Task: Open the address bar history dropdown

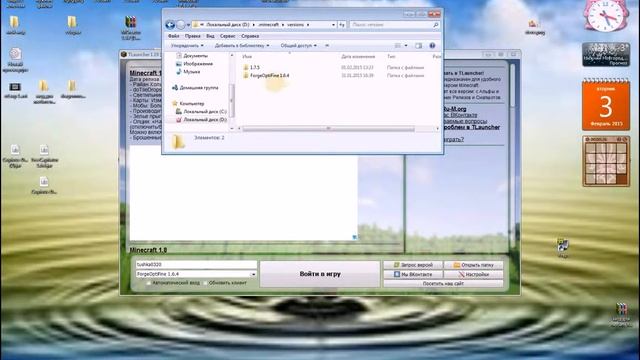Action: pos(333,25)
